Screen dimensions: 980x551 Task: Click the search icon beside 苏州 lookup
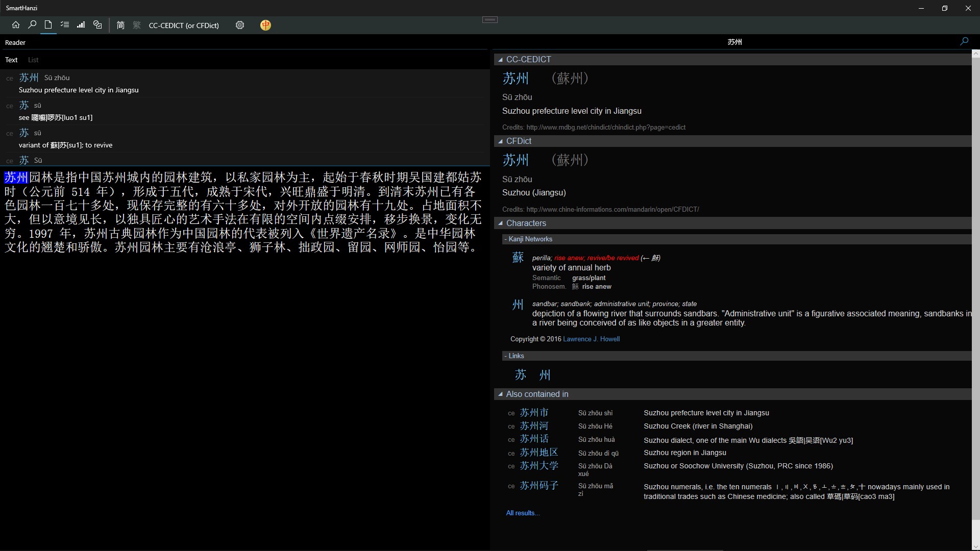point(964,41)
